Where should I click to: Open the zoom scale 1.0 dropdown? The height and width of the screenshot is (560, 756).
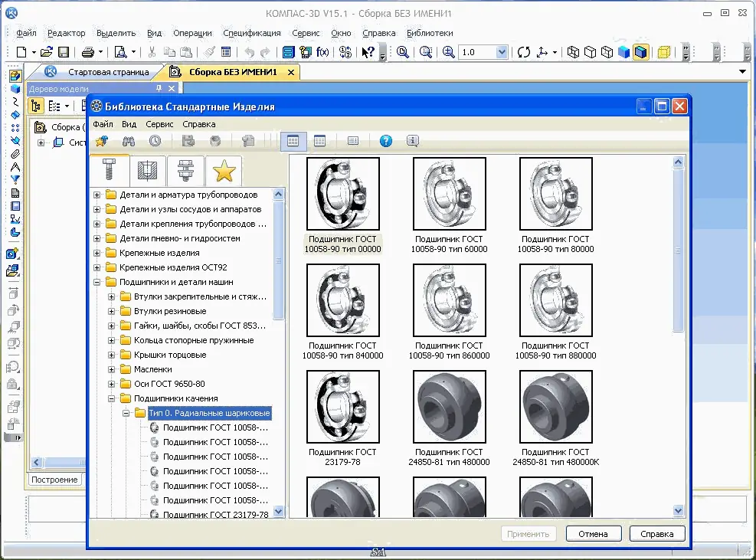(502, 52)
